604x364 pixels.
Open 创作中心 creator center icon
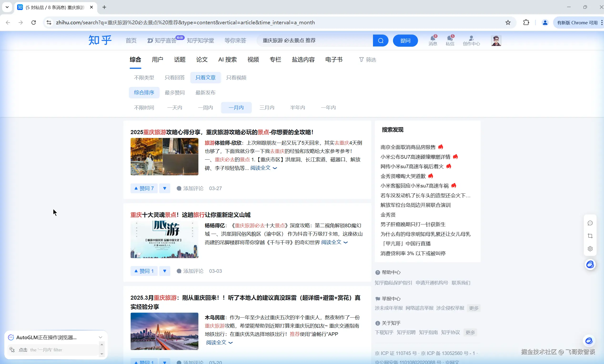pyautogui.click(x=471, y=40)
